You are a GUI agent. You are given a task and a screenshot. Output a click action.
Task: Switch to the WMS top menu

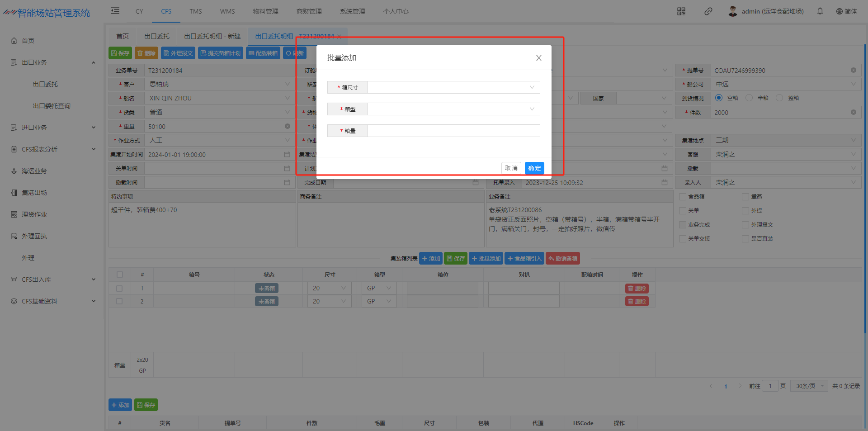[227, 11]
